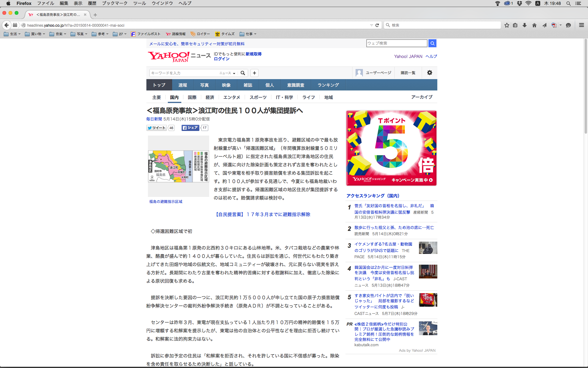Switch to the ランキング navigation tab
The image size is (588, 368).
click(328, 85)
